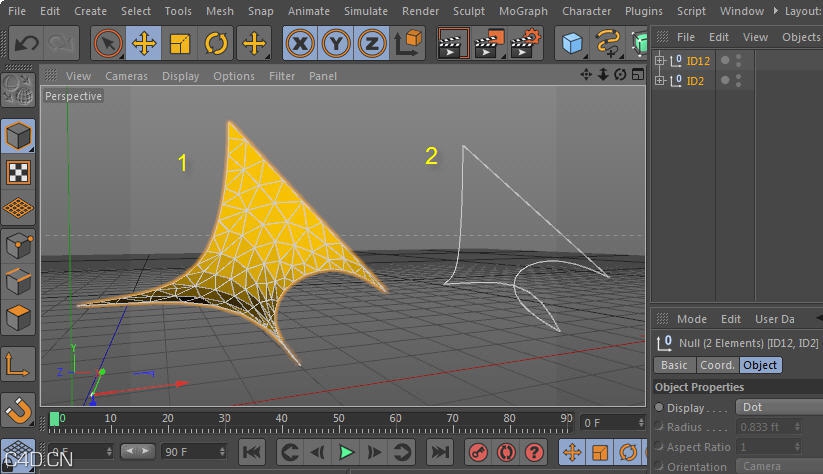Click the Render View clapperboard icon
This screenshot has height=474, width=823.
click(x=453, y=43)
